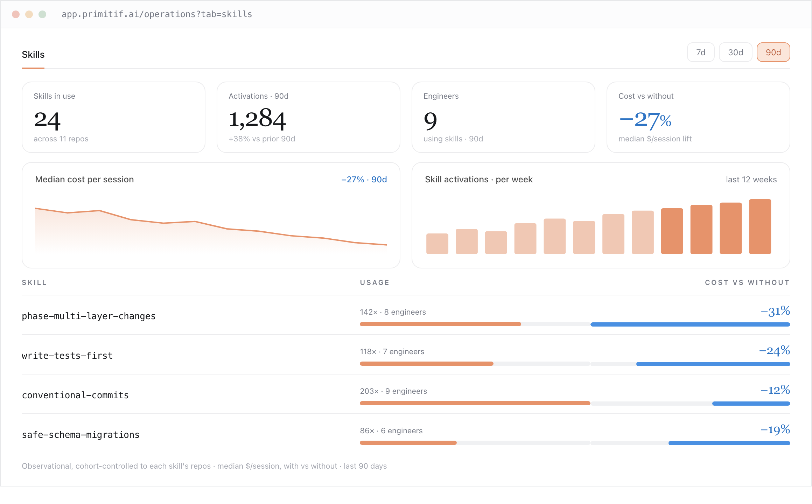Click the median $/session lift text

pyautogui.click(x=655, y=139)
